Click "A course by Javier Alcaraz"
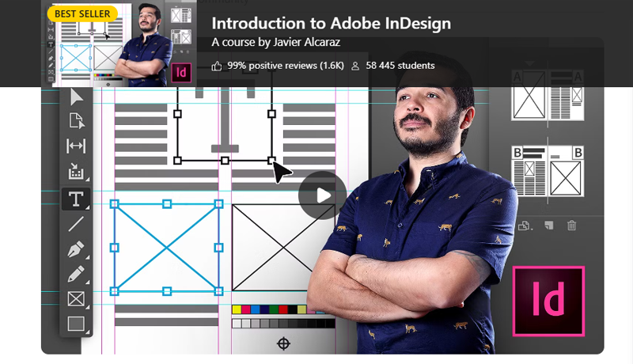Image resolution: width=633 pixels, height=364 pixels. pos(275,43)
